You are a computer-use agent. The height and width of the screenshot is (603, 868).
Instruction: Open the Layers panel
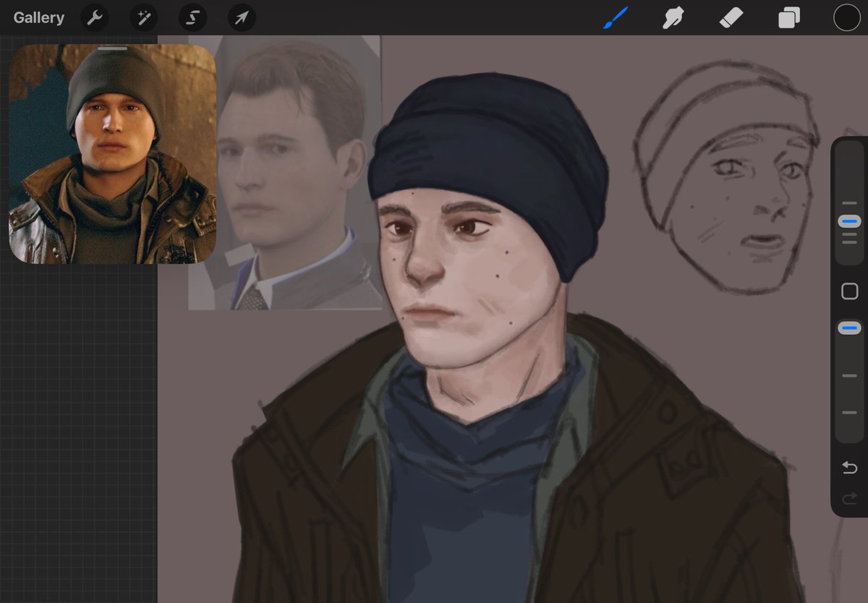click(789, 17)
